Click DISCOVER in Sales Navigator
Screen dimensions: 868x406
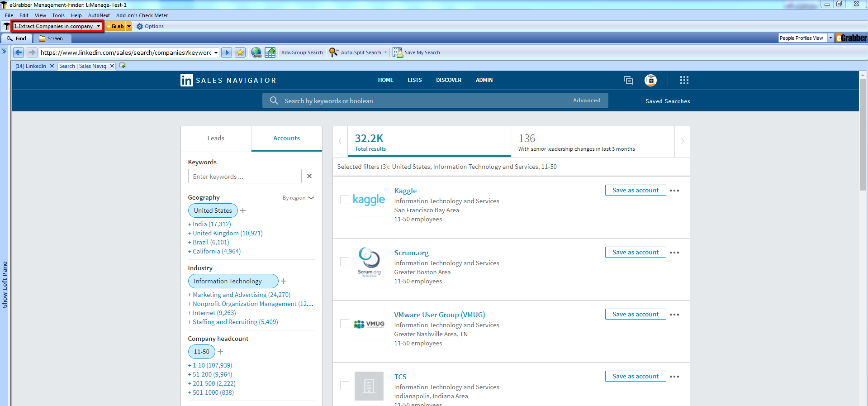(449, 80)
